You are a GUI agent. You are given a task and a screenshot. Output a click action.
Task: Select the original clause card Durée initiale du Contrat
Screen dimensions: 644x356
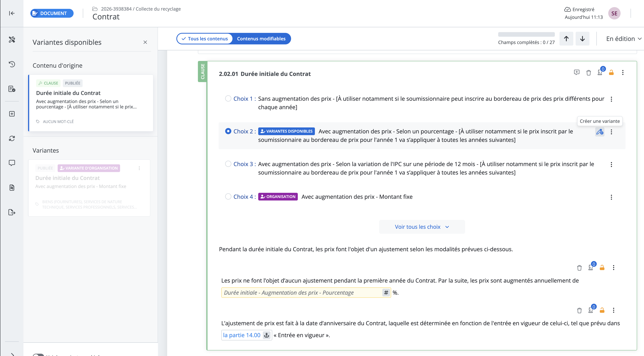(91, 103)
